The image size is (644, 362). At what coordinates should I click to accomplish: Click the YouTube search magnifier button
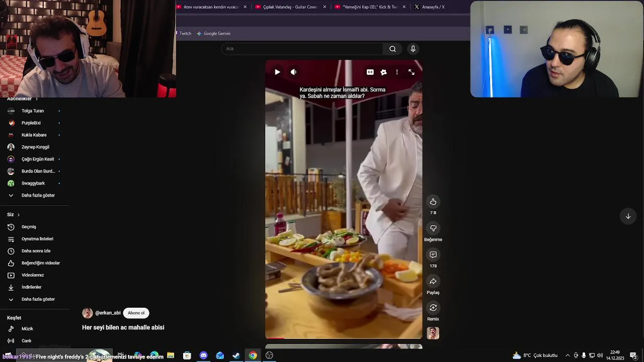click(x=392, y=49)
